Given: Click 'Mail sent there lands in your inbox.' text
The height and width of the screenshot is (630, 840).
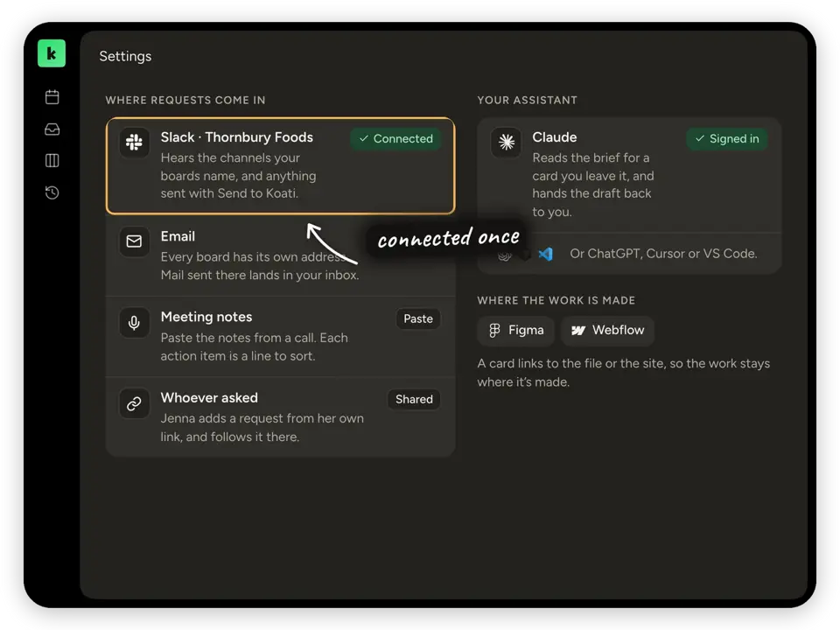Looking at the screenshot, I should pyautogui.click(x=260, y=275).
